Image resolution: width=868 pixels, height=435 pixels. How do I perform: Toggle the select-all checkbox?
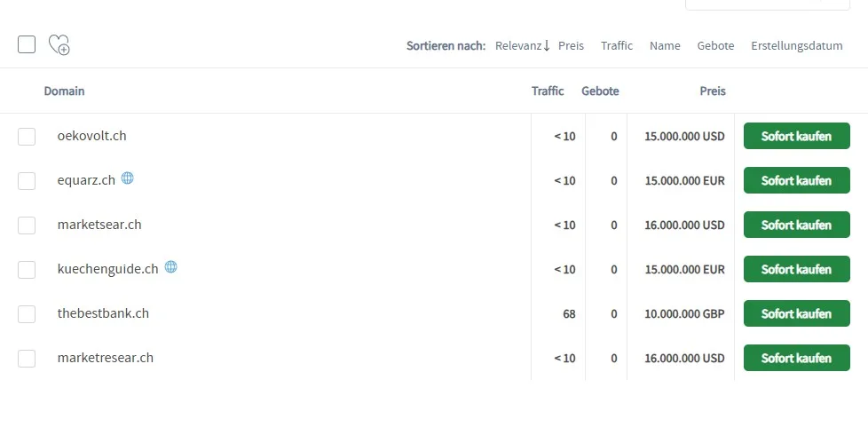(27, 44)
